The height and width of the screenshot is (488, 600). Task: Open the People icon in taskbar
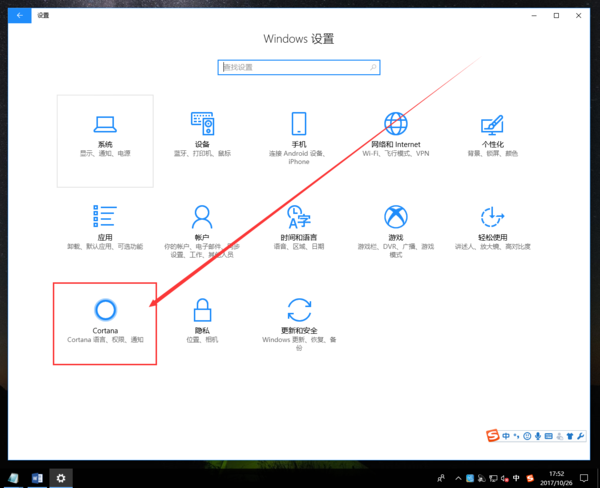point(441,478)
